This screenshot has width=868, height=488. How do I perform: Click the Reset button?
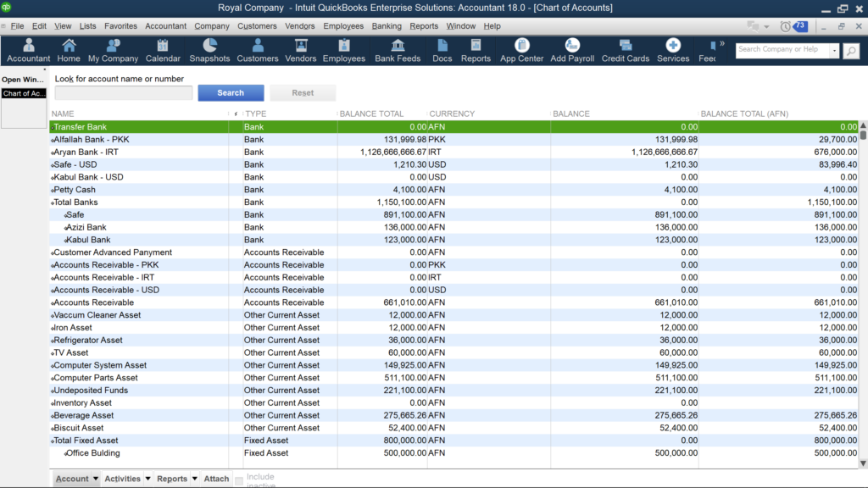coord(303,93)
